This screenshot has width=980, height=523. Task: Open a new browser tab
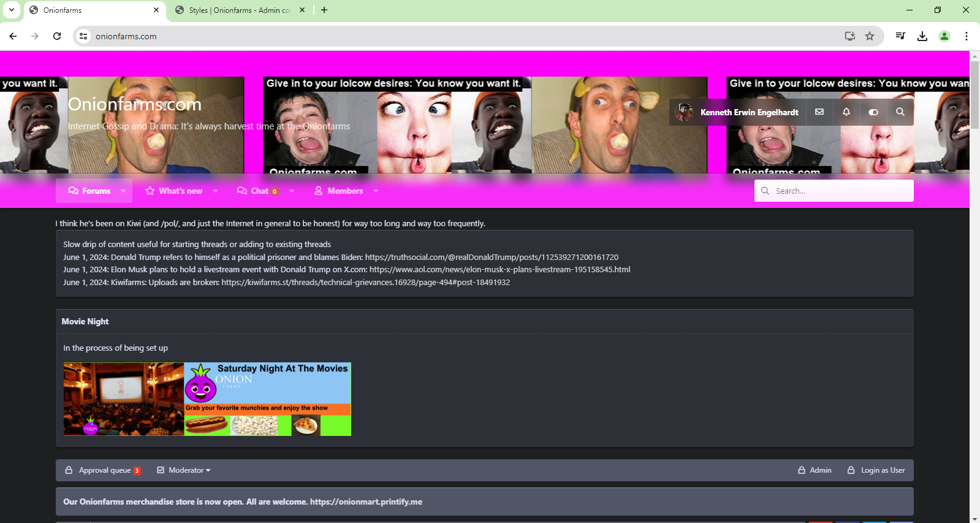click(324, 10)
